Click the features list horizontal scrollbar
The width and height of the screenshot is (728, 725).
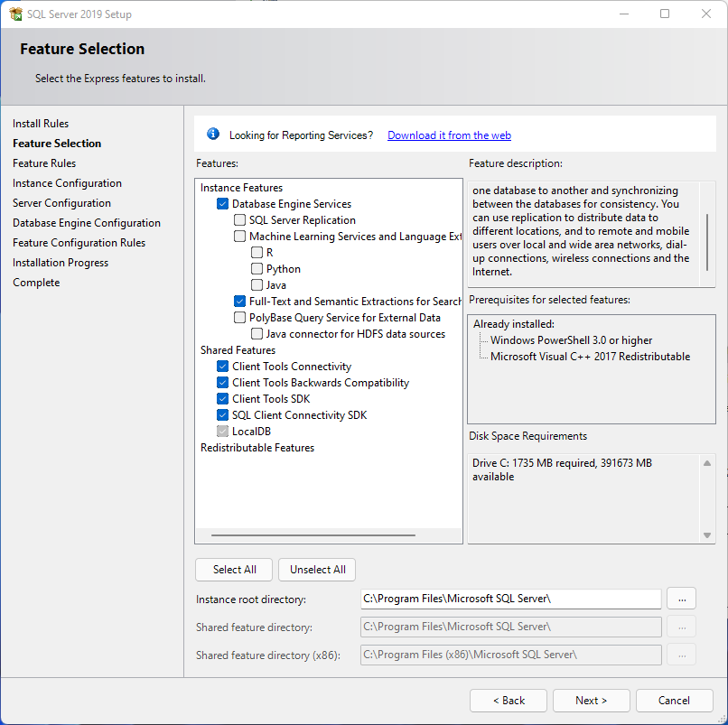(313, 535)
